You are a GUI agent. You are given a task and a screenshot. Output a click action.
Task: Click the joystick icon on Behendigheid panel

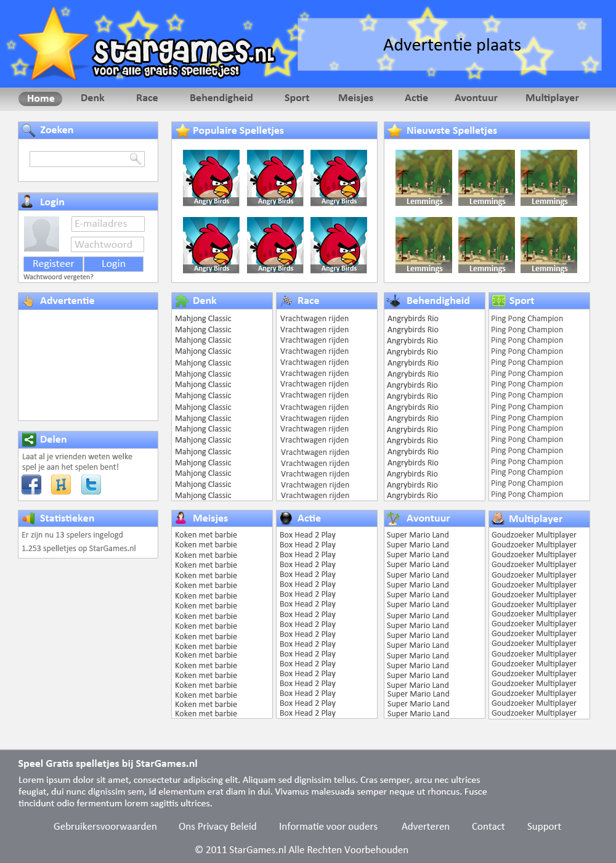point(393,301)
